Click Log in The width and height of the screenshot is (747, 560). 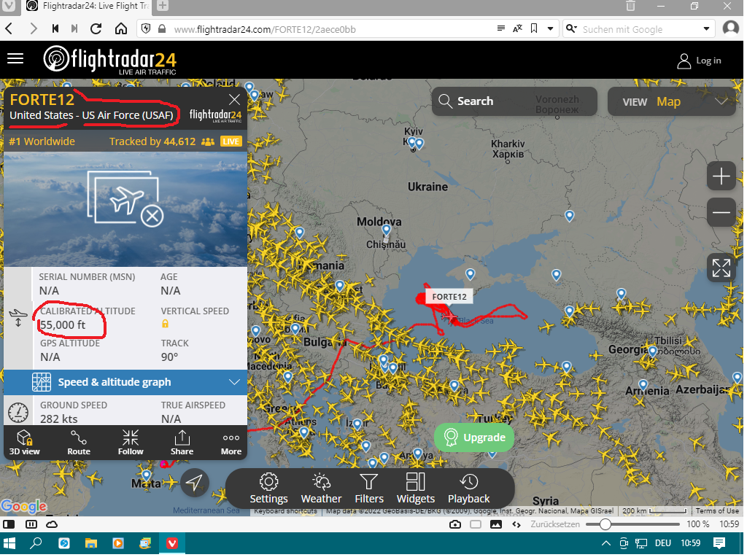(x=700, y=61)
